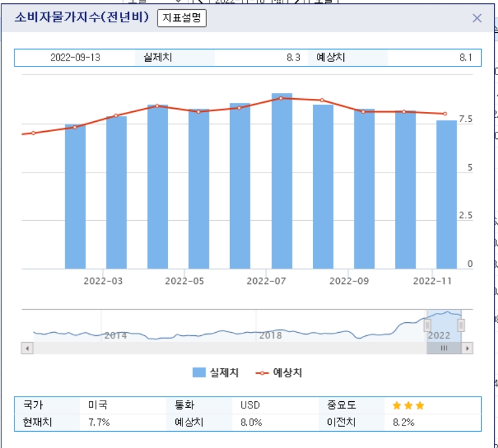Click the currency value USD
Screen dimensions: 498x448
pyautogui.click(x=250, y=405)
